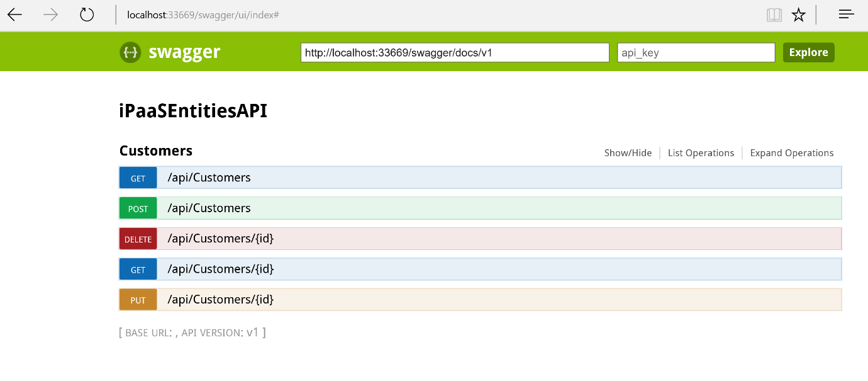Expand DELETE /api/Customers/{id} path
Image resolution: width=868 pixels, height=381 pixels.
[221, 239]
